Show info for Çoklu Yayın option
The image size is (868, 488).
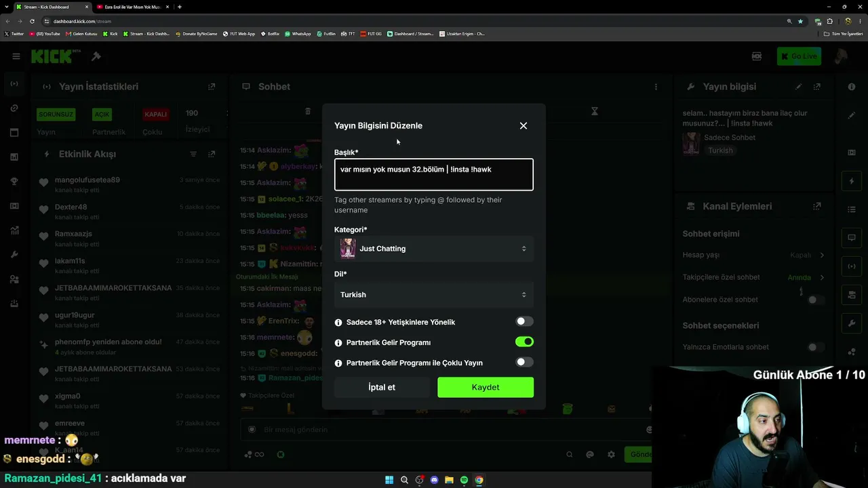pyautogui.click(x=338, y=363)
